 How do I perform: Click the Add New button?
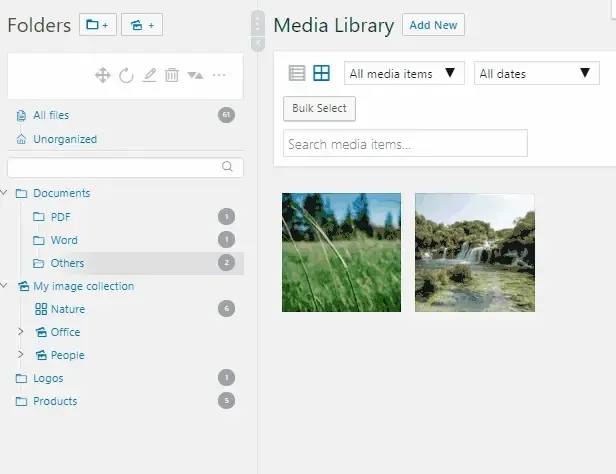(433, 25)
